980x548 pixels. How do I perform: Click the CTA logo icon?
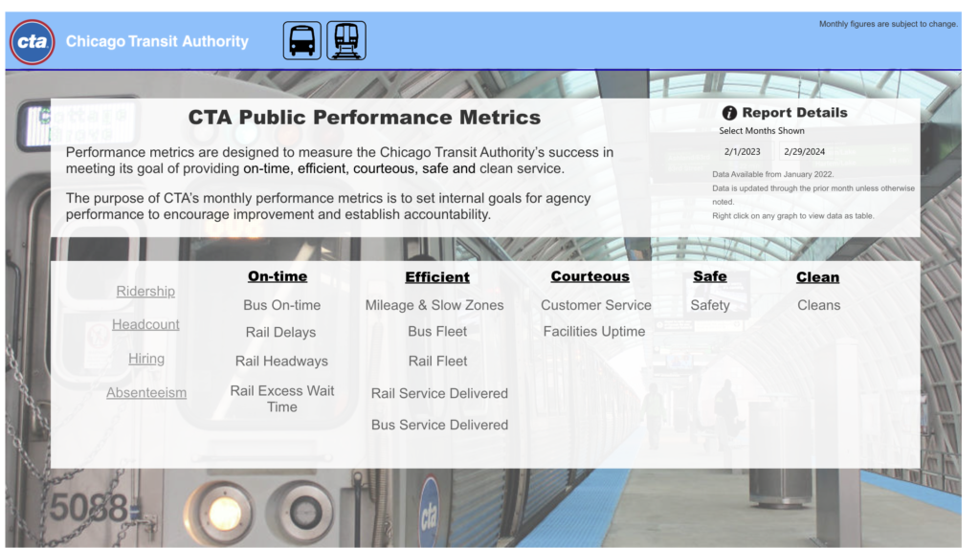(x=33, y=41)
